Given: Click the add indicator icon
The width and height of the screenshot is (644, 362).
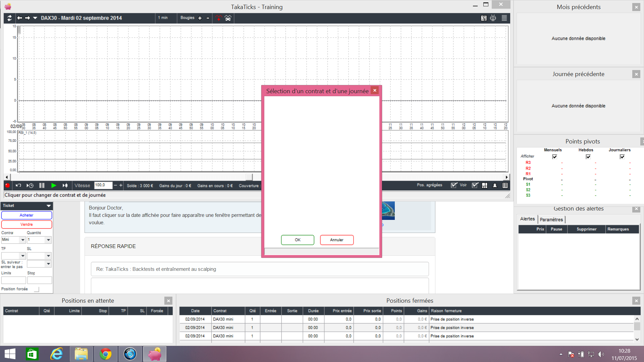Looking at the screenshot, I should pos(219,18).
